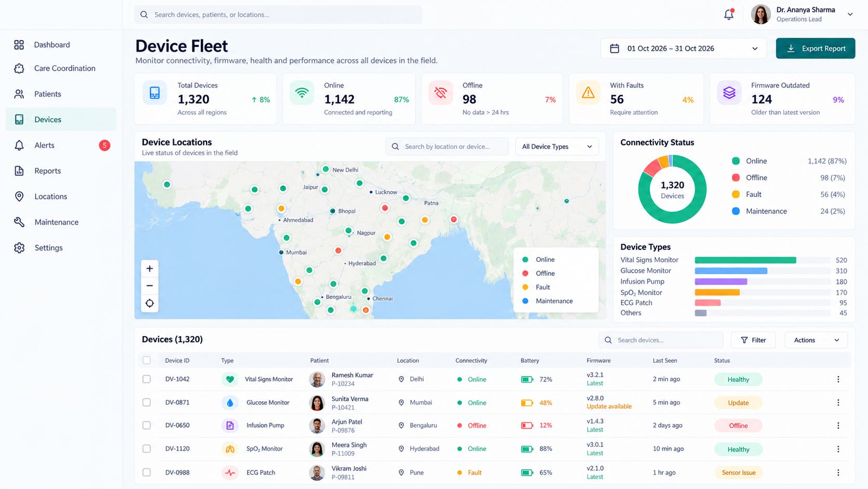This screenshot has height=489, width=868.
Task: Click the Search devices table field
Action: pyautogui.click(x=660, y=340)
